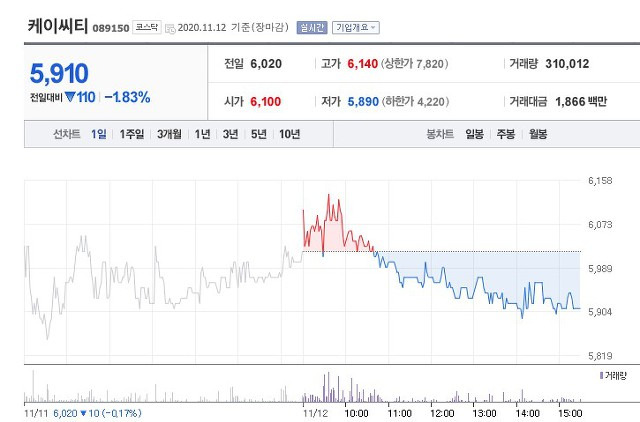
Task: Select the 1년 line chart tab
Action: pyautogui.click(x=202, y=134)
